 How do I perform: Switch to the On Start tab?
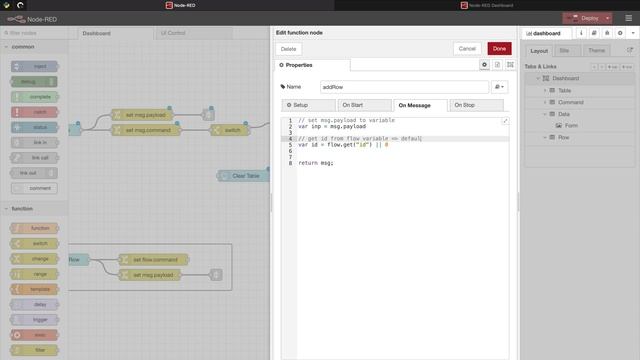[x=364, y=105]
